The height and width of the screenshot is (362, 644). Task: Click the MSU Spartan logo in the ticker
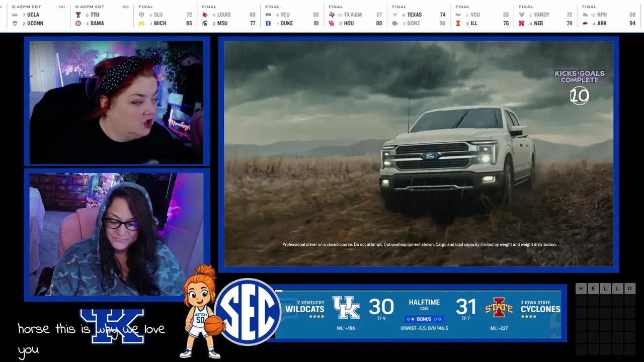[205, 24]
